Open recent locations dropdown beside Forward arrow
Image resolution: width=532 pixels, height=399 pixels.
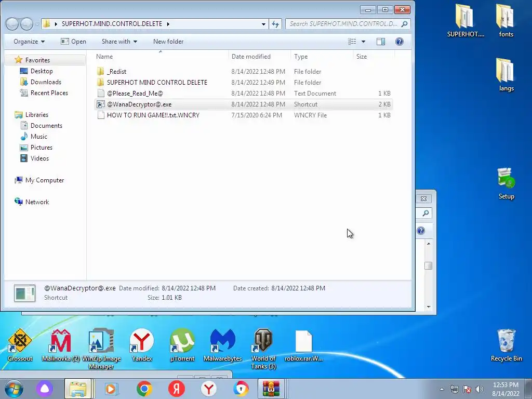pos(37,24)
